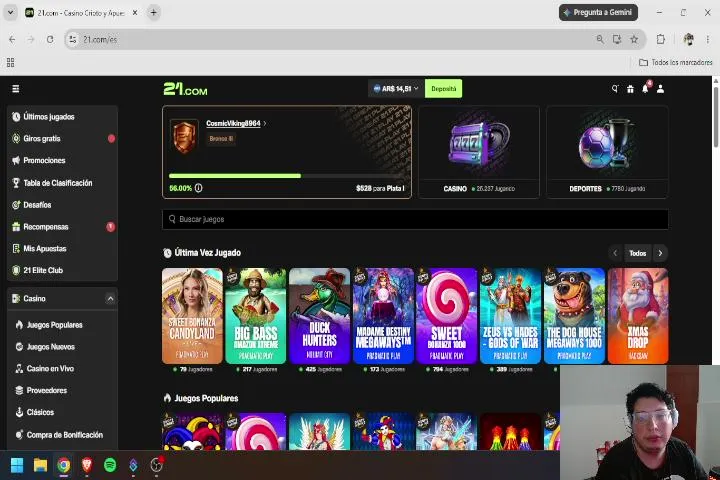Open Giros gratis menu item
The height and width of the screenshot is (480, 720).
point(62,138)
